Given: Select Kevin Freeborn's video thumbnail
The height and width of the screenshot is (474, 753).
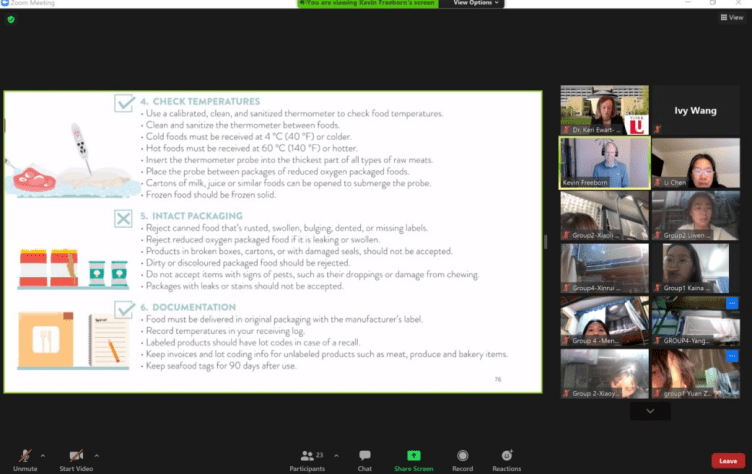Looking at the screenshot, I should 604,162.
